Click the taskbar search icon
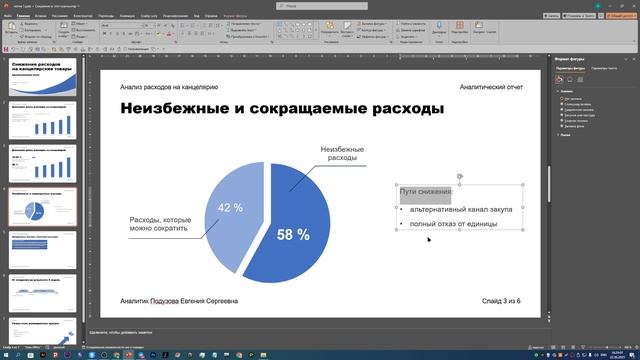Image resolution: width=640 pixels, height=360 pixels. click(x=18, y=355)
